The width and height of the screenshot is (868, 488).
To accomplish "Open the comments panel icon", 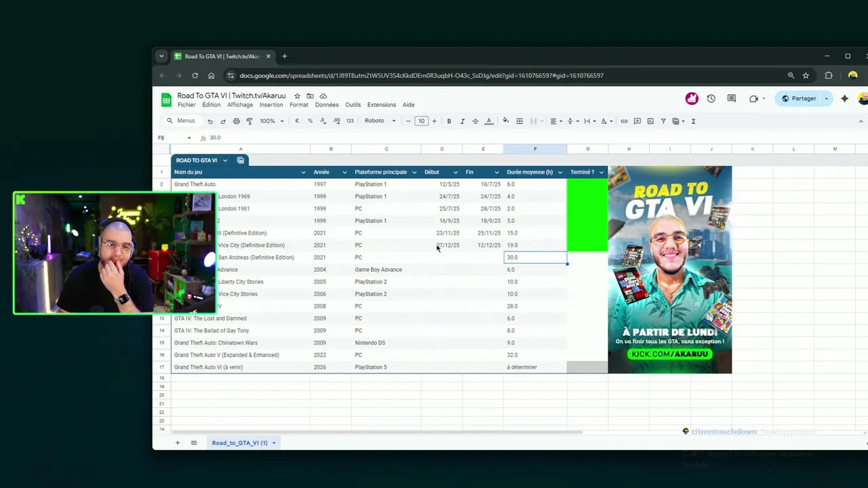I will coord(732,98).
